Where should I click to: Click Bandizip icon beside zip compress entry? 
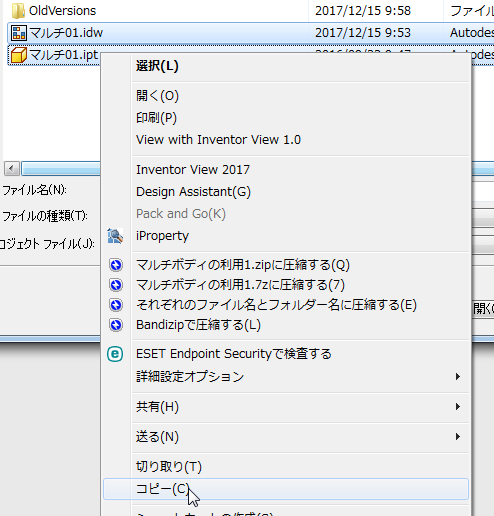click(x=116, y=265)
